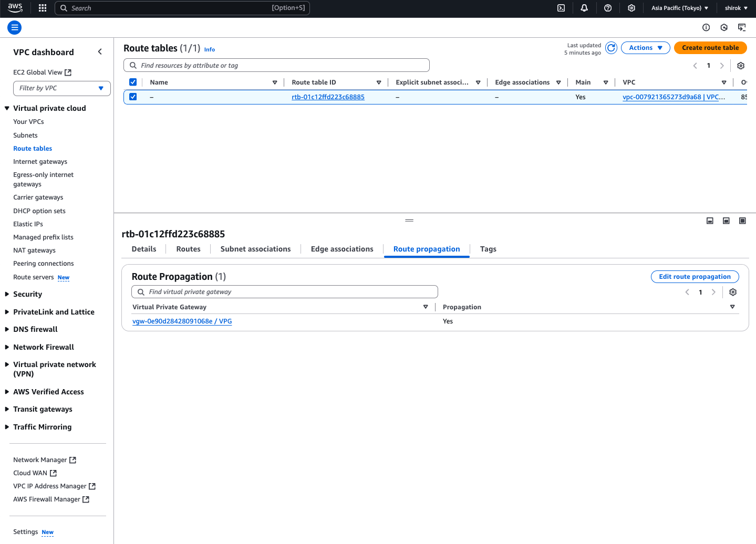Open vgw-0e90d28428091068e / VPG link
The height and width of the screenshot is (544, 756).
coord(182,321)
